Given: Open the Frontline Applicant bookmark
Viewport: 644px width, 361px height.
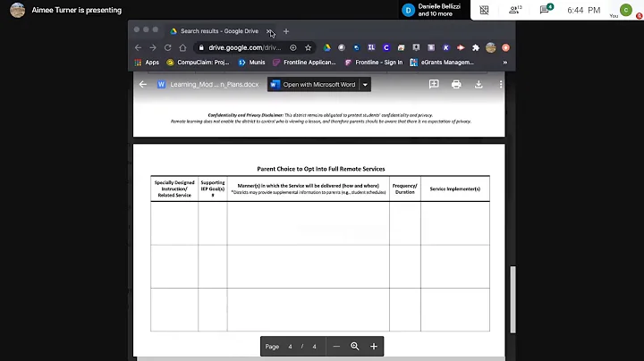Looking at the screenshot, I should 304,63.
